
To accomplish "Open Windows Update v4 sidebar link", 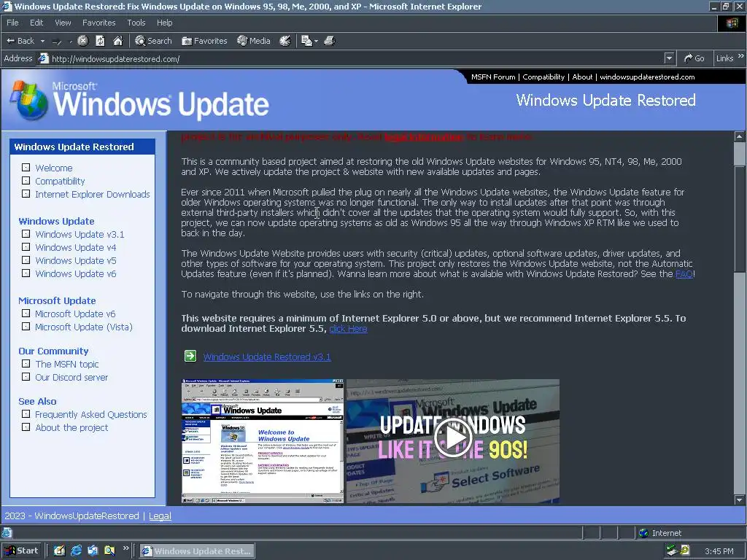I will pyautogui.click(x=76, y=248).
